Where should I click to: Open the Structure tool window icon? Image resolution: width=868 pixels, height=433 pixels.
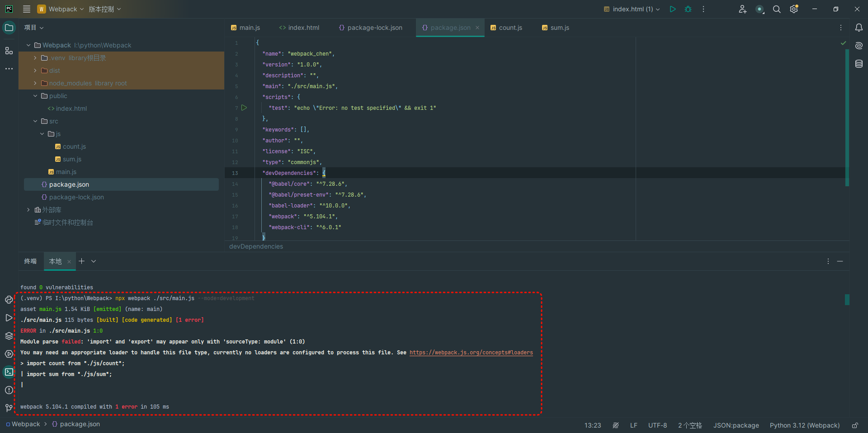(x=9, y=51)
